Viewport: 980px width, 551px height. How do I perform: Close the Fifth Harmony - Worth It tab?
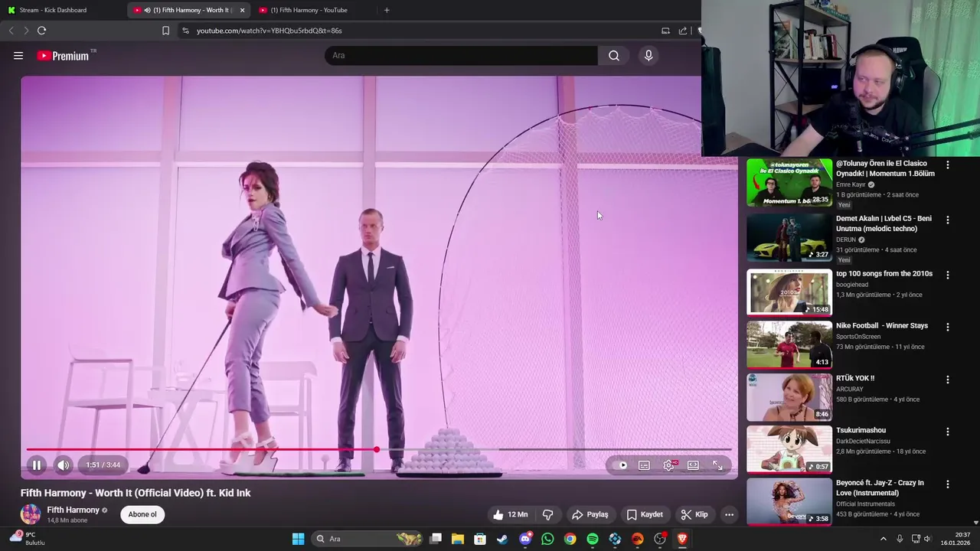tap(242, 10)
